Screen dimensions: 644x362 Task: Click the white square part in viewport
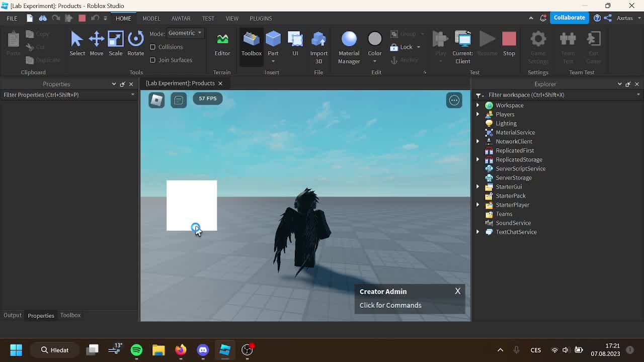192,206
